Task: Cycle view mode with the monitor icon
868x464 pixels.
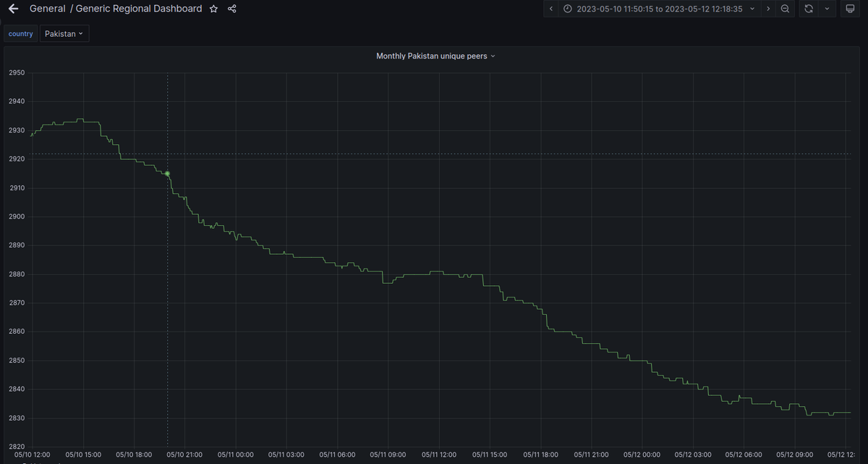Action: pos(850,9)
